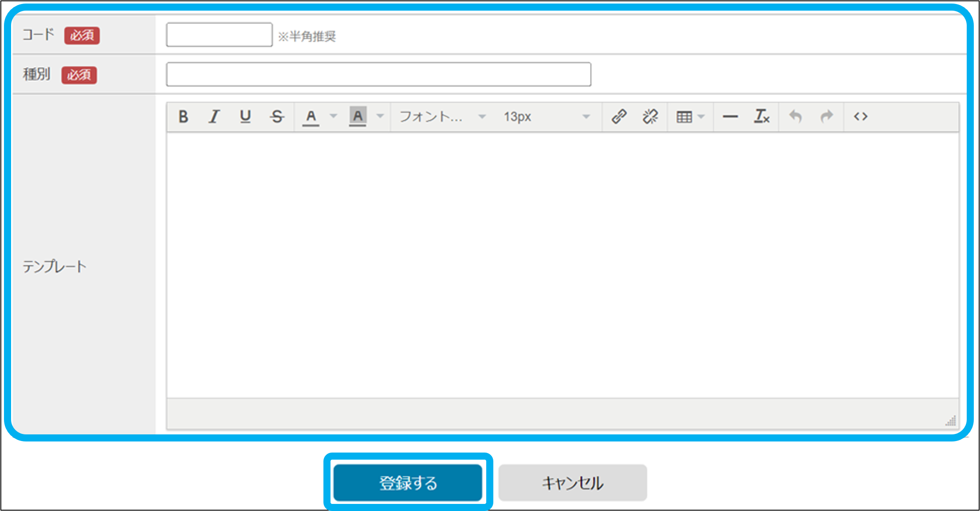The height and width of the screenshot is (511, 980).
Task: Open the text color dropdown arrow
Action: (334, 117)
